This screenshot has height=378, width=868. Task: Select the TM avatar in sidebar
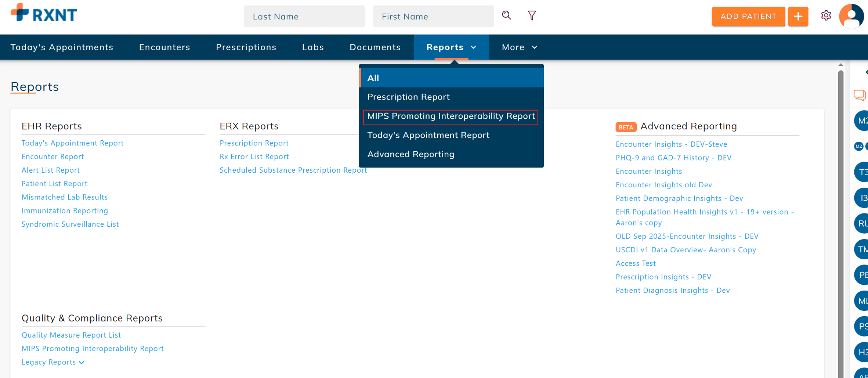[x=861, y=249]
